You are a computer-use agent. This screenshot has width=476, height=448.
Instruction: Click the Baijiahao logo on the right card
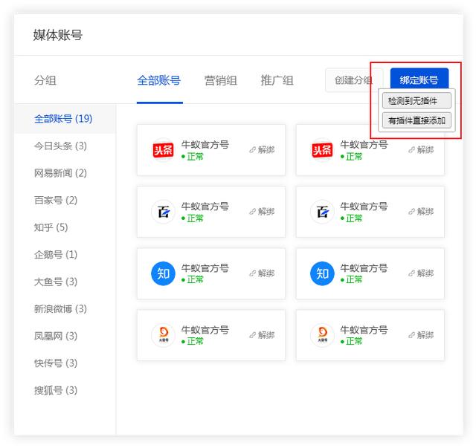tap(322, 212)
